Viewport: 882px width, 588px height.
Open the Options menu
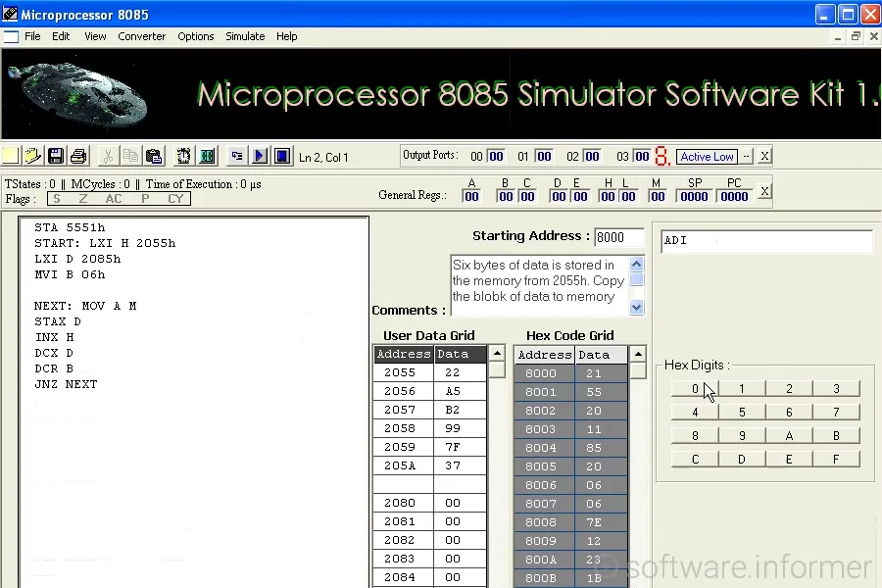click(x=196, y=36)
